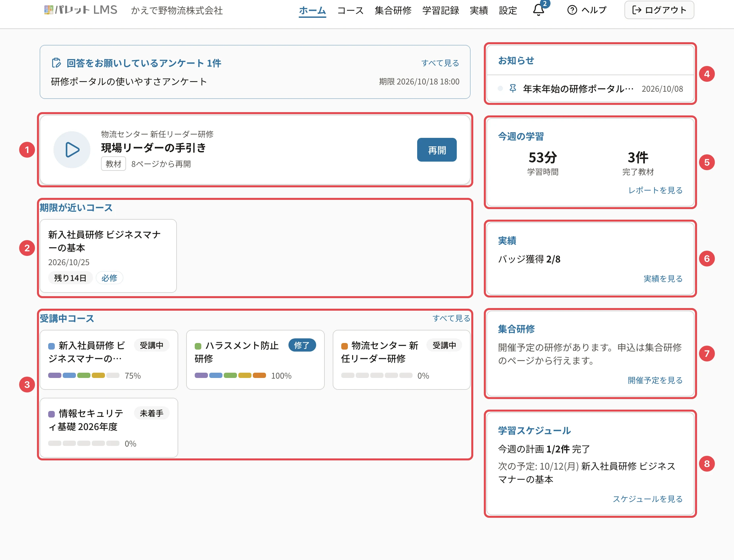Click the 物流センター course 0% progress bar
The image size is (734, 560).
point(377,375)
